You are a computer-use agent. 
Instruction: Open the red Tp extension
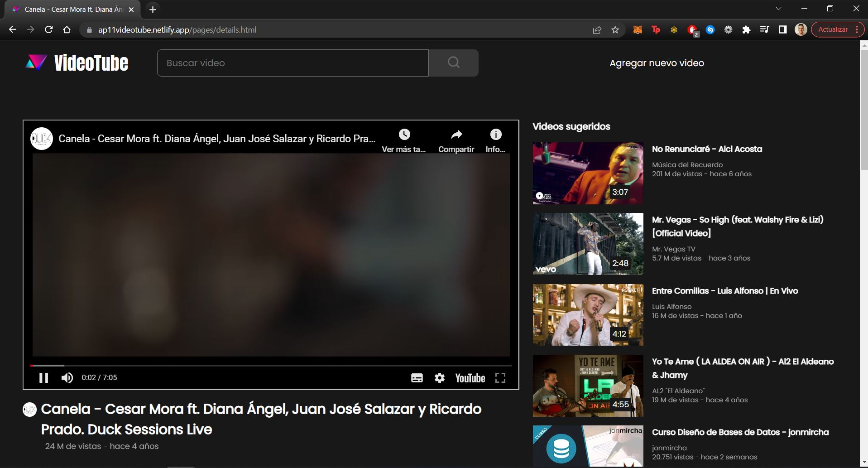coord(656,30)
